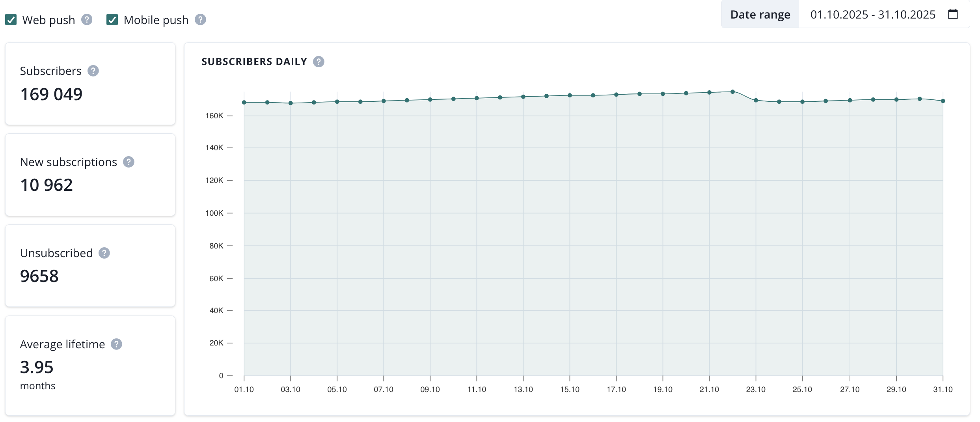Uncheck the Web push checkbox
This screenshot has height=422, width=980.
coord(11,20)
